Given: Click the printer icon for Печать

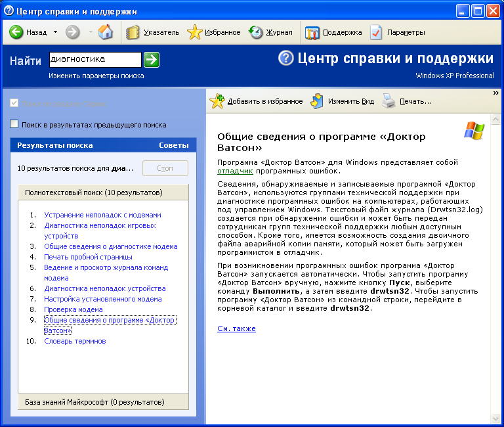Looking at the screenshot, I should pos(388,101).
